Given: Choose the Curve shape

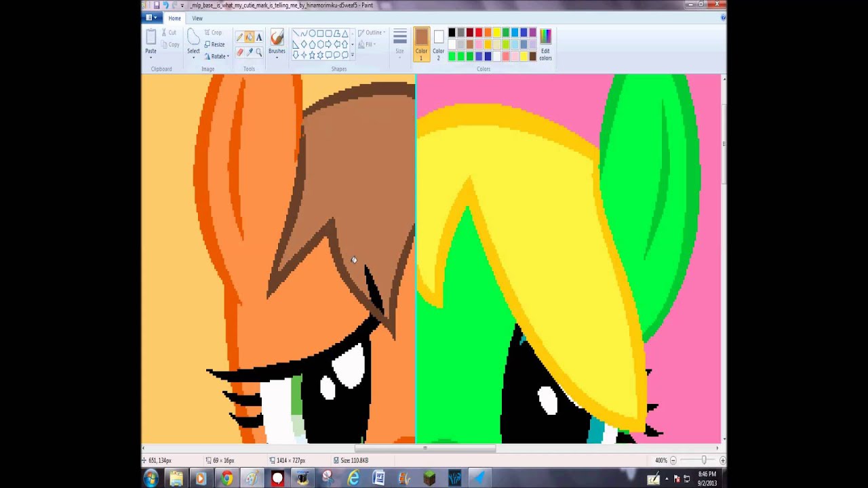Looking at the screenshot, I should [304, 33].
